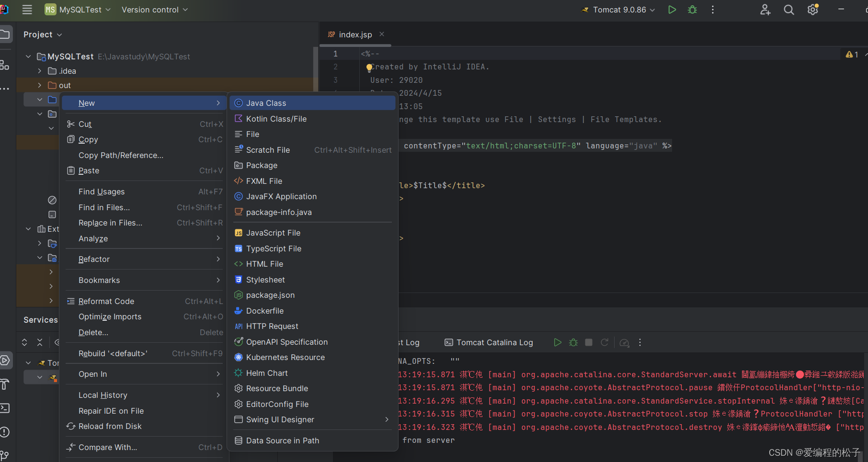Debug server from Services toolbar
The width and height of the screenshot is (868, 462).
pos(573,342)
